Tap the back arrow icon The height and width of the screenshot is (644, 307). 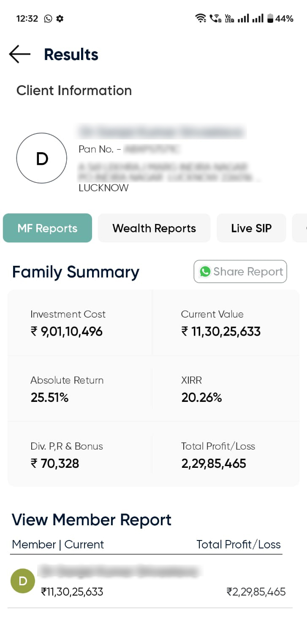[19, 55]
